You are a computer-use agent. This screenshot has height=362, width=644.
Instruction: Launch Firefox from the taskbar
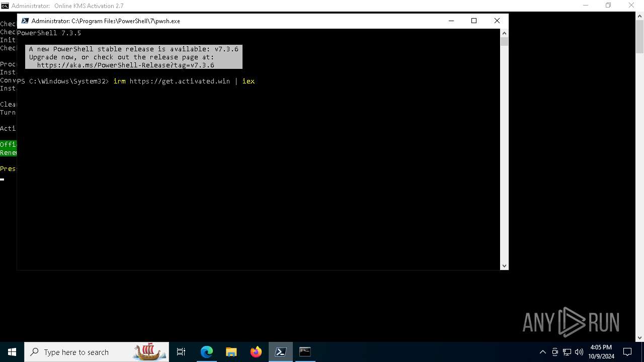point(256,352)
